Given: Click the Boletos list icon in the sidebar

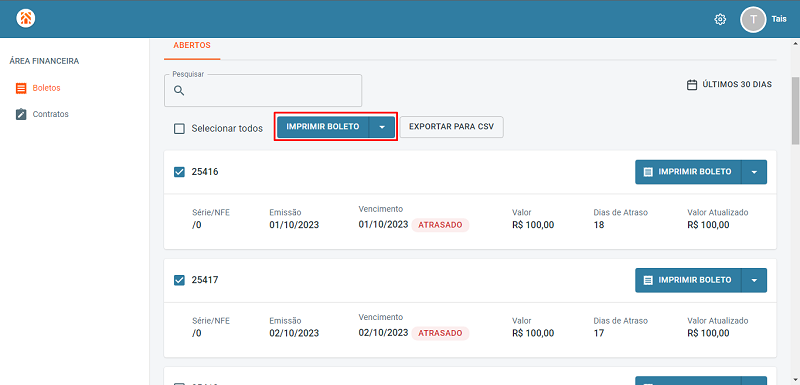Looking at the screenshot, I should click(21, 88).
